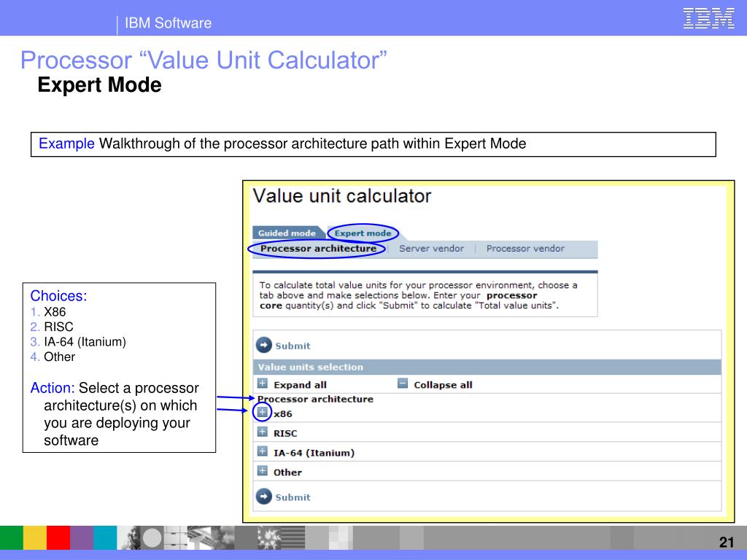Click the Value unit calculator title
The height and width of the screenshot is (560, 747).
(341, 196)
